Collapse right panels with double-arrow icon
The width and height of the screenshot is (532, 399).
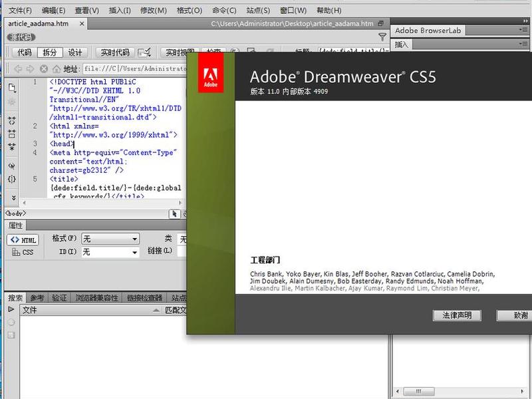(525, 21)
